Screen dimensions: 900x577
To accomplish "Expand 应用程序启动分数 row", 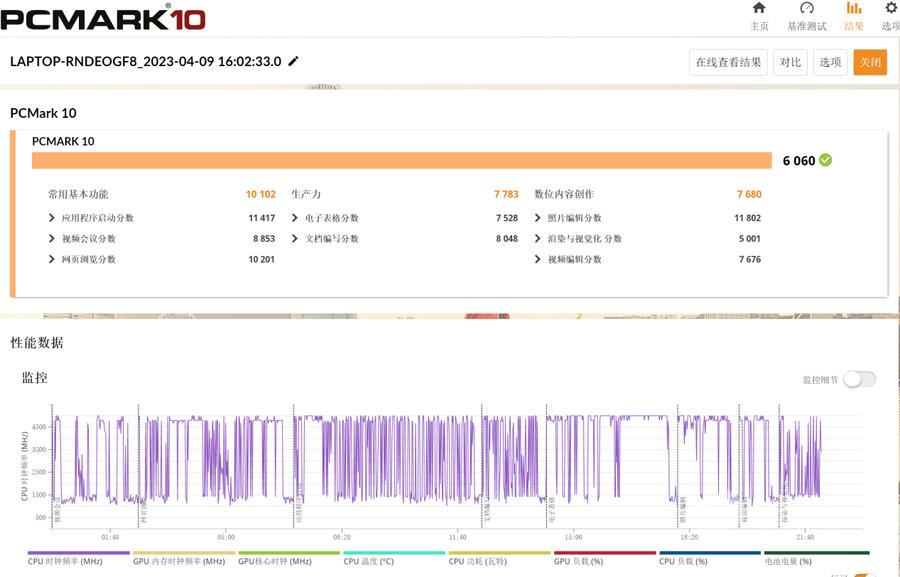I will click(52, 218).
